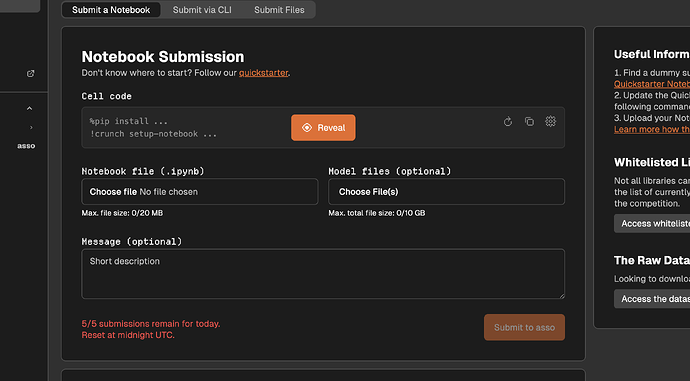This screenshot has width=690, height=381.
Task: Collapse the sidebar section with up chevron
Action: (29, 108)
